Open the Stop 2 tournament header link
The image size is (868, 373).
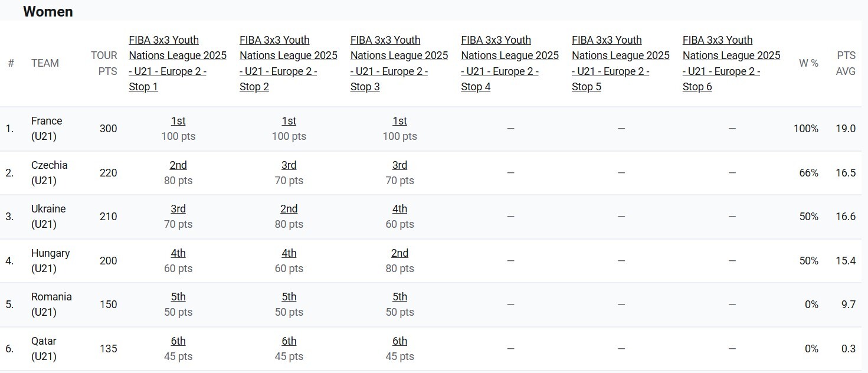coord(288,63)
